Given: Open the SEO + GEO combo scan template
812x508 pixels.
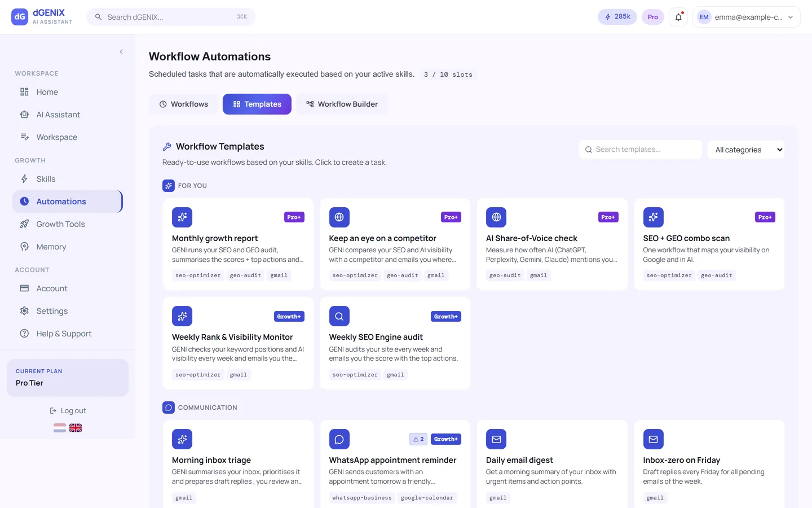Looking at the screenshot, I should pos(709,244).
